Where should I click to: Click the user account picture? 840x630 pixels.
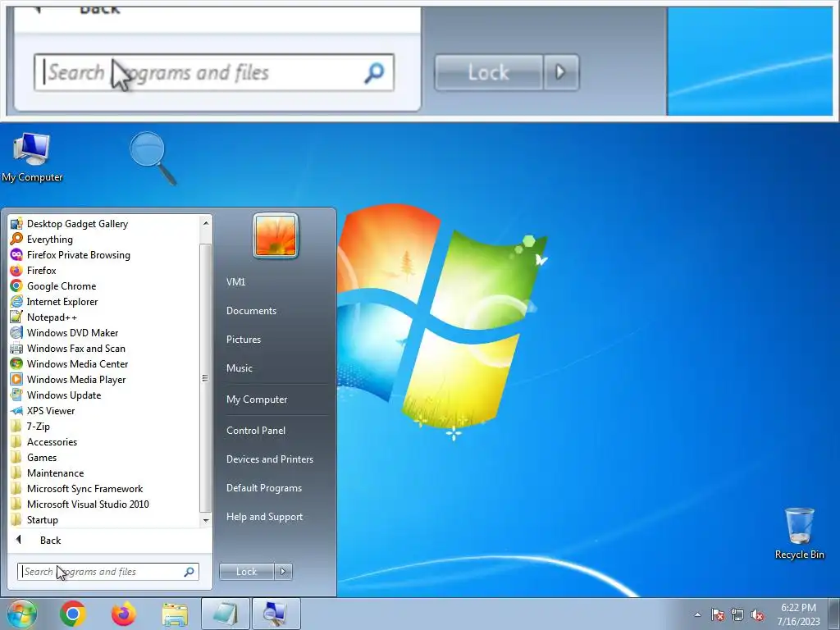276,235
